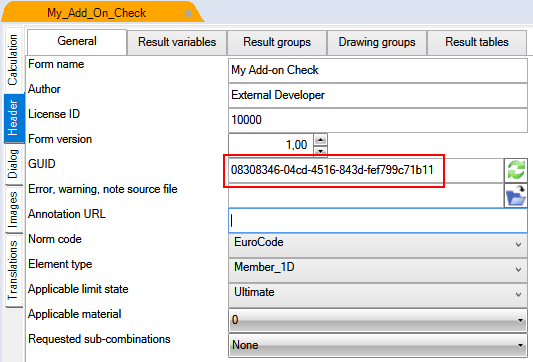533x362 pixels.
Task: Click the 'Applicable limit state' label
Action: 79,289
